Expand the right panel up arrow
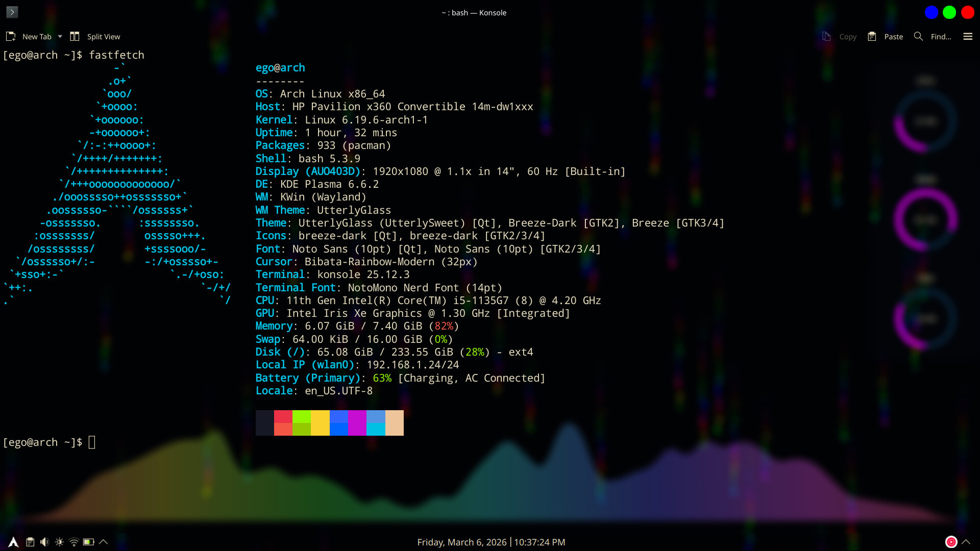Screen dimensions: 980x551 point(966,542)
